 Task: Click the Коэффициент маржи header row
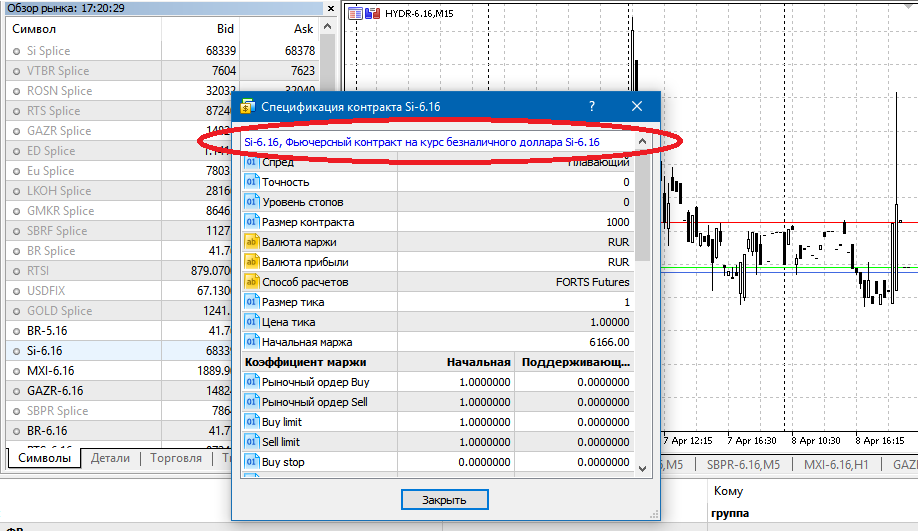click(438, 362)
